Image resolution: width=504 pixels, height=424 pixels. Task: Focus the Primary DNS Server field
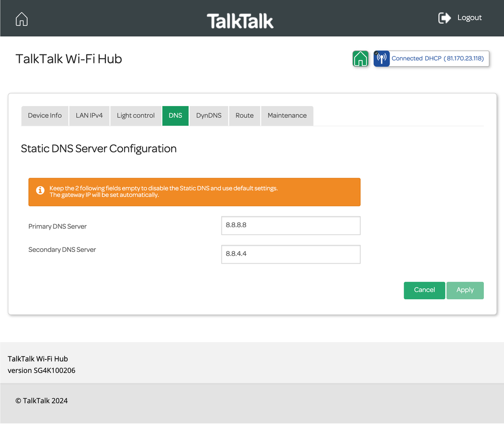(291, 226)
